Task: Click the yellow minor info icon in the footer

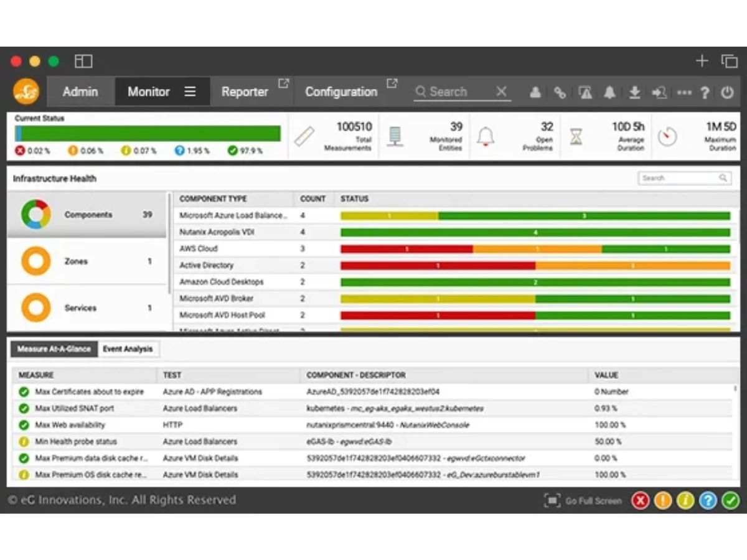Action: [x=685, y=500]
